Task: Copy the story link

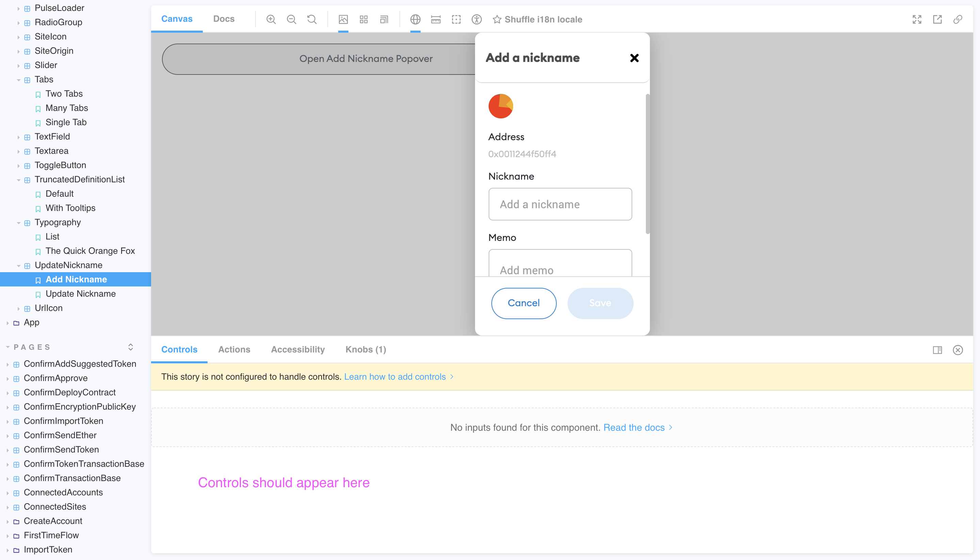Action: pyautogui.click(x=958, y=19)
